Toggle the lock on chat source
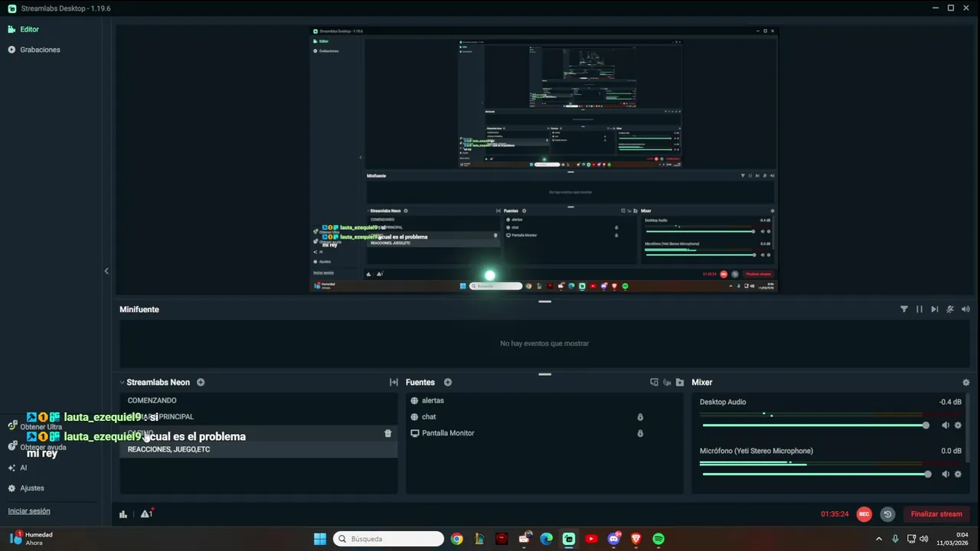980x551 pixels. pos(640,417)
